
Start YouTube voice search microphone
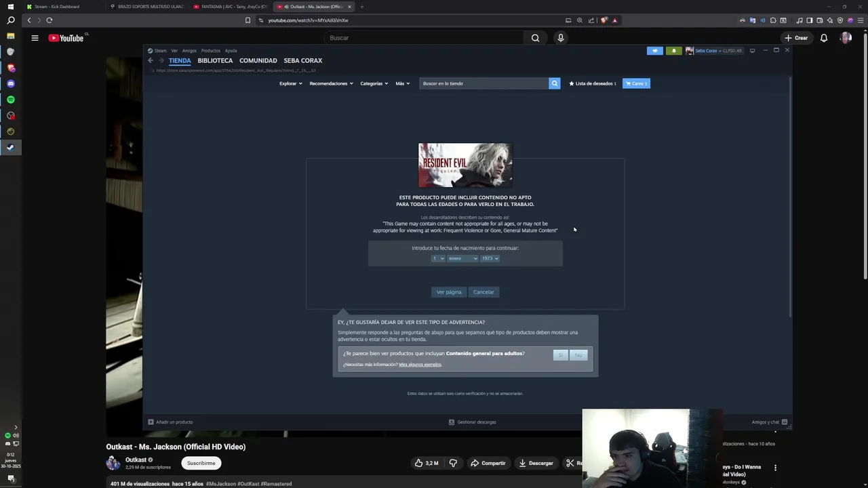(560, 38)
